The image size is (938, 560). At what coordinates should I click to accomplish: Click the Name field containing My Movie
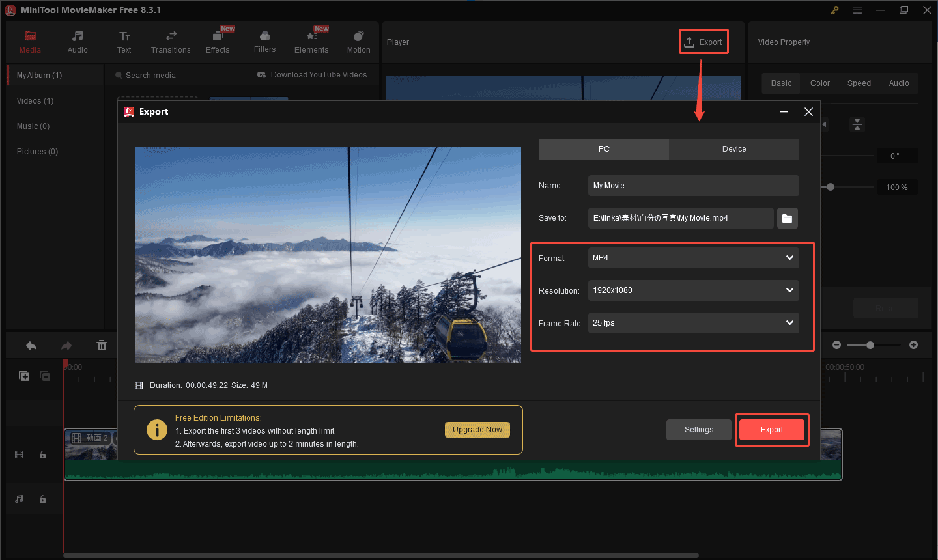[693, 186]
